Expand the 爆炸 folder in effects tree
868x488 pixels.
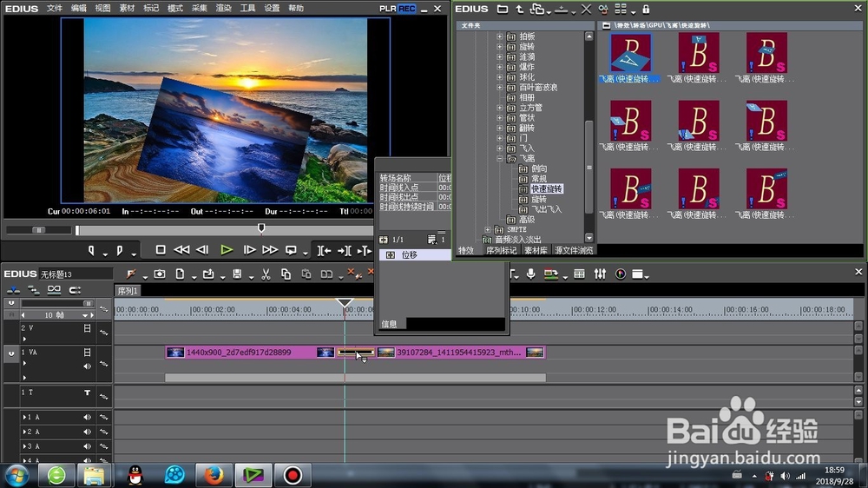tap(499, 67)
